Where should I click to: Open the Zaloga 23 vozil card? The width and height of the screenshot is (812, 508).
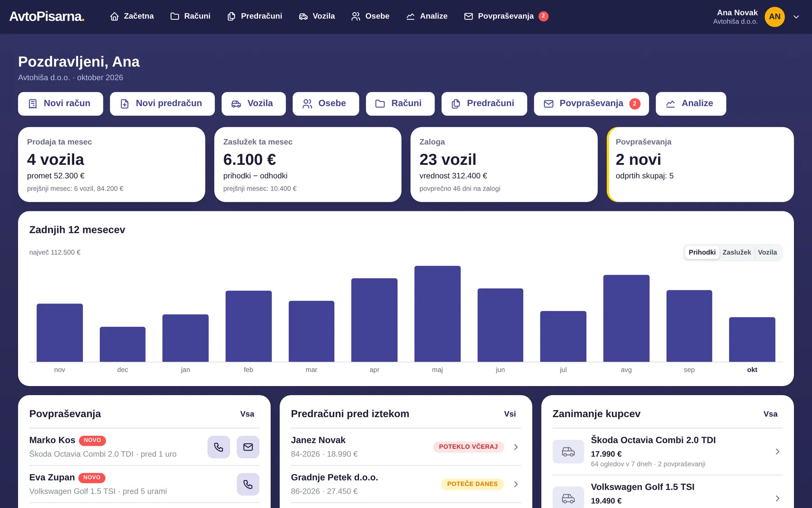coord(504,164)
